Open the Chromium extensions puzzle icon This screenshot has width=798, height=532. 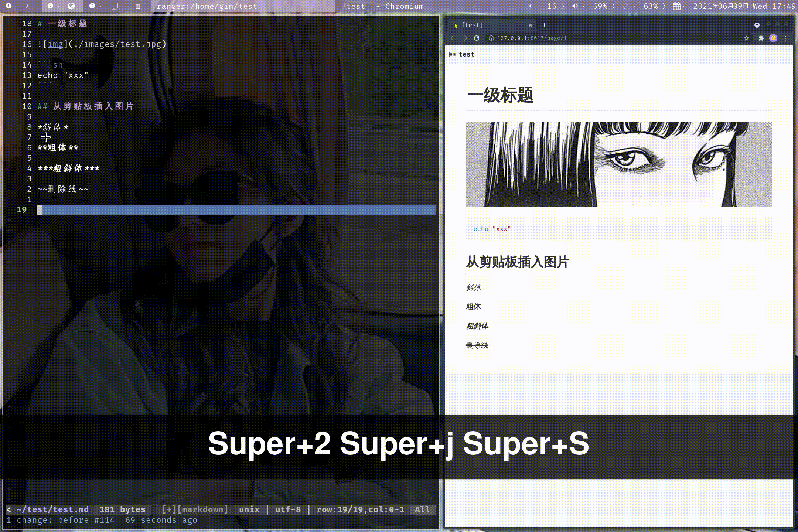(761, 38)
